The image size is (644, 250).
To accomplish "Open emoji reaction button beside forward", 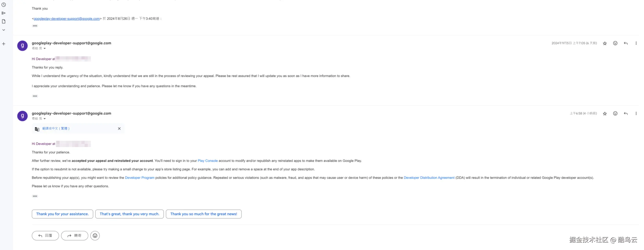I will click(95, 236).
